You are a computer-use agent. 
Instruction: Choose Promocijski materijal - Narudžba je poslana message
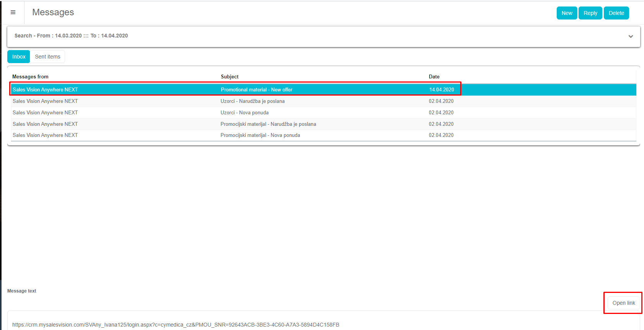tap(268, 124)
